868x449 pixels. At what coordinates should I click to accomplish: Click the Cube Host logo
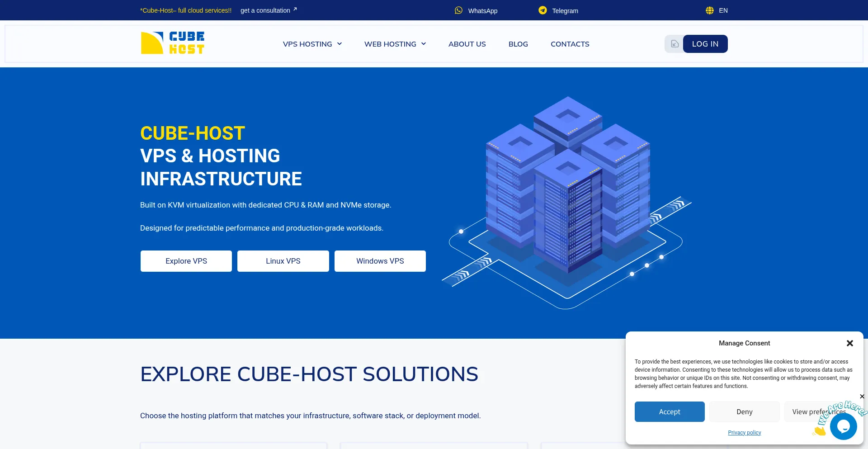pyautogui.click(x=172, y=43)
